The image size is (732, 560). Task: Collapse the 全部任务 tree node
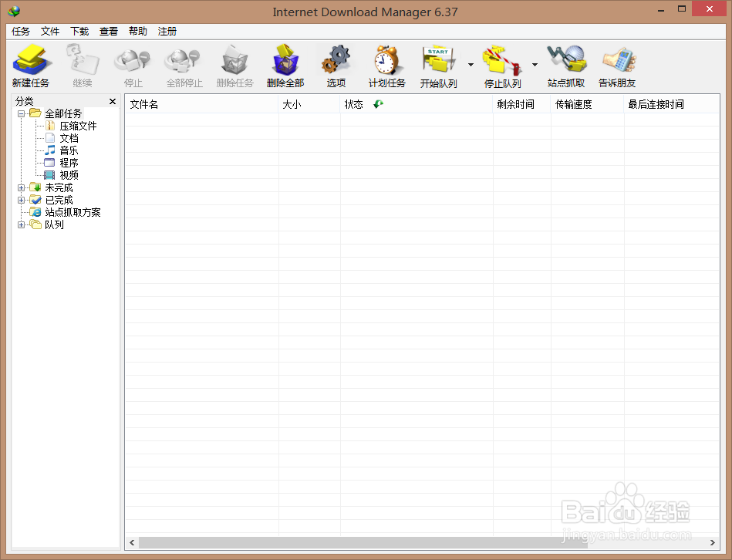click(x=21, y=113)
